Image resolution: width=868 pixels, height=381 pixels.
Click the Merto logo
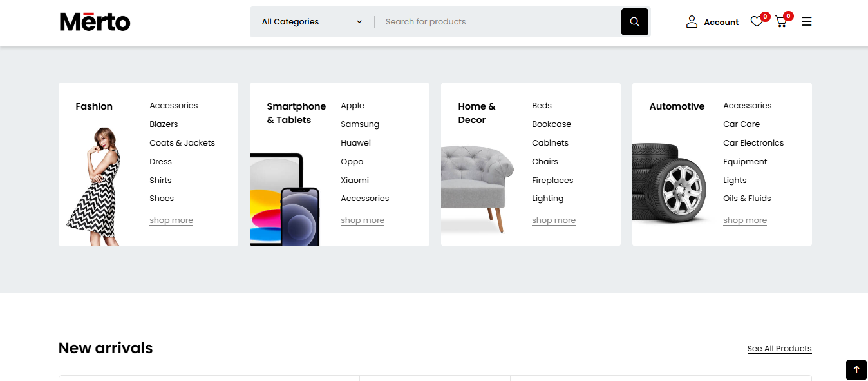[x=95, y=22]
